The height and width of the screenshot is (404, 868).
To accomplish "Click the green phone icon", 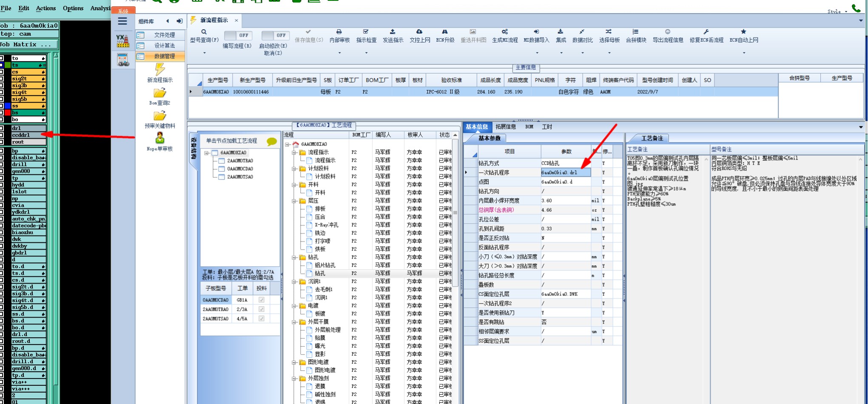I will (x=856, y=8).
